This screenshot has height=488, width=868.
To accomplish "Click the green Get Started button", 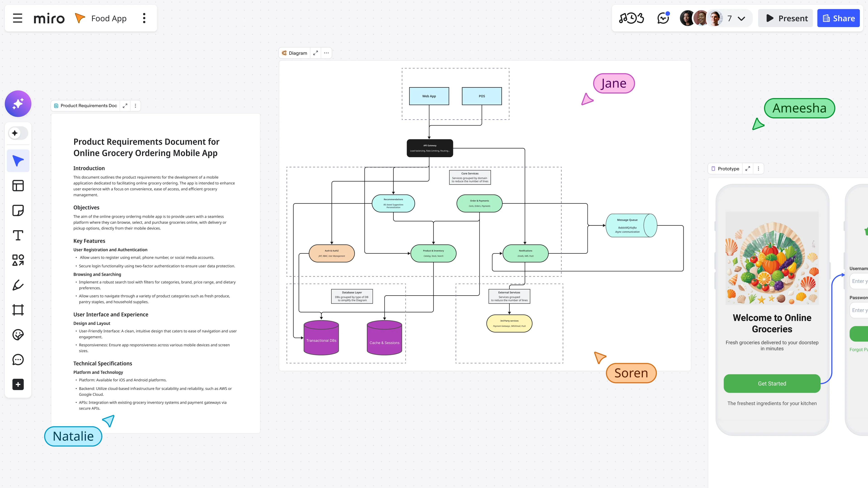I will 772,384.
